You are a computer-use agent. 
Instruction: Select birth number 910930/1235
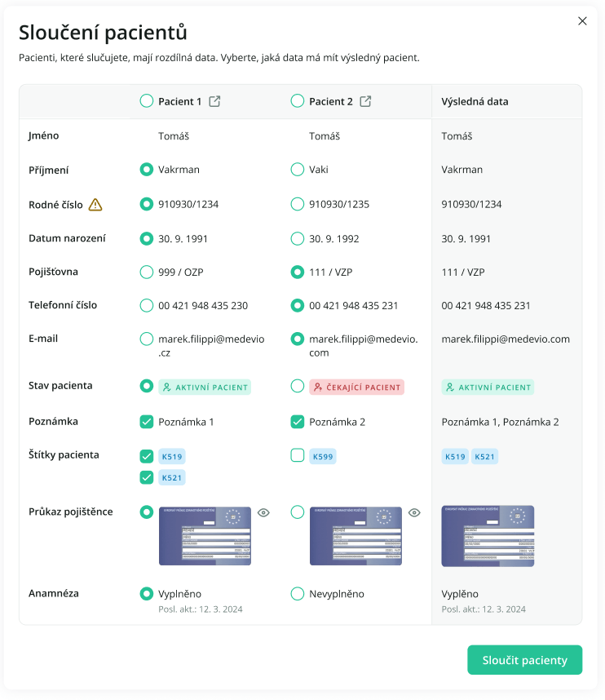point(298,204)
